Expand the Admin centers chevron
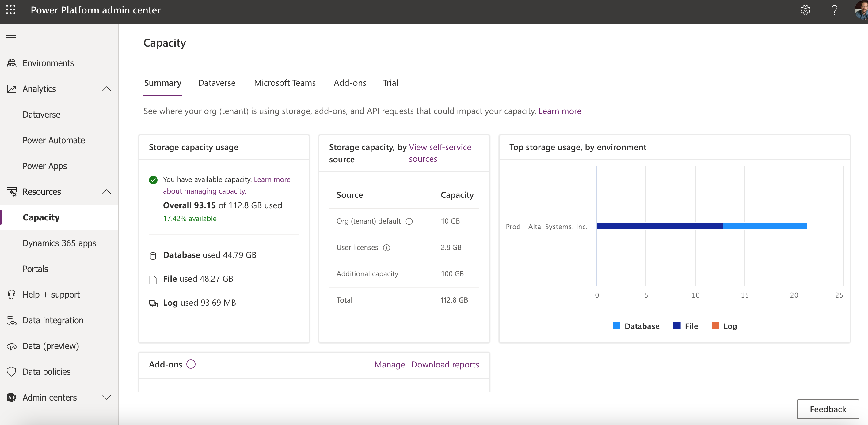The image size is (868, 425). pos(106,397)
